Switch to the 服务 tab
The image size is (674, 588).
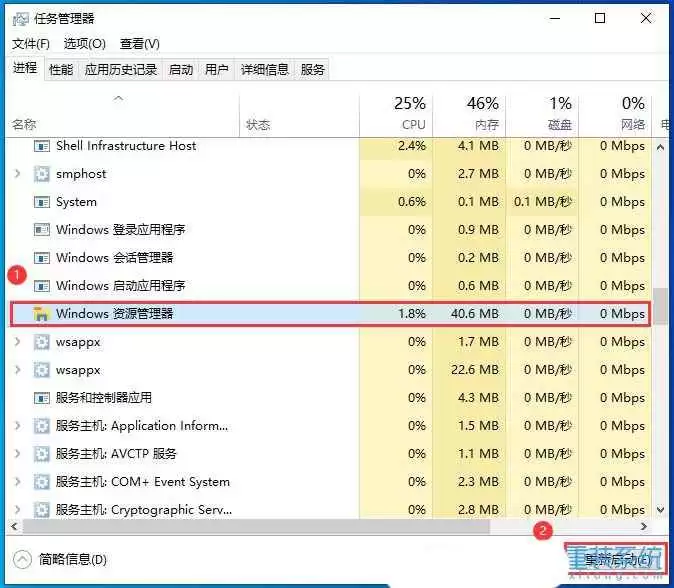[312, 69]
